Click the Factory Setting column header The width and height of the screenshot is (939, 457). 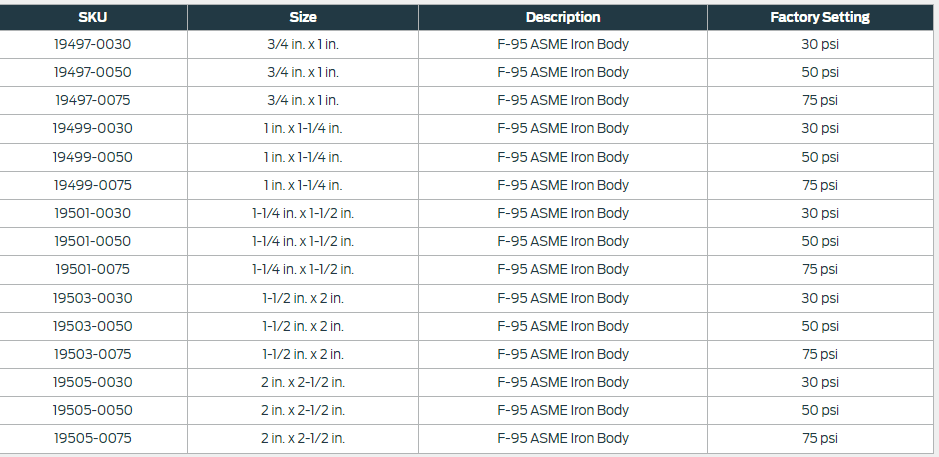click(x=820, y=17)
